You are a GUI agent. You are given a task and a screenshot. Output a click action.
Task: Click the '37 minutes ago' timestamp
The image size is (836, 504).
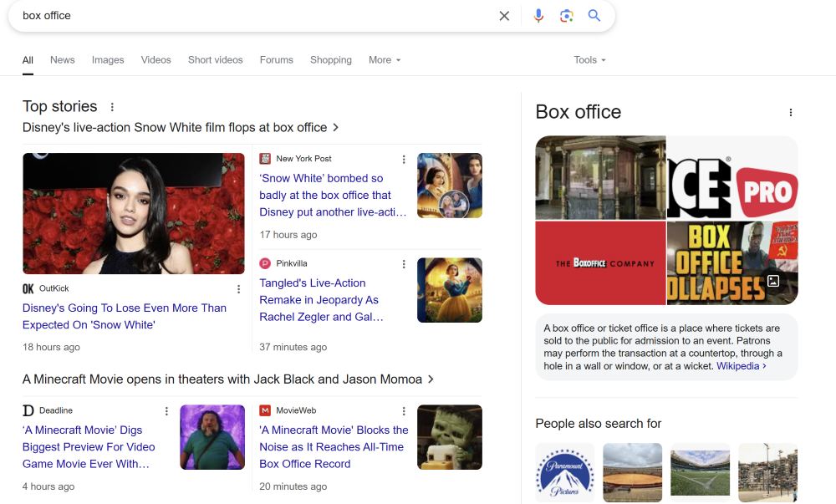tap(293, 348)
